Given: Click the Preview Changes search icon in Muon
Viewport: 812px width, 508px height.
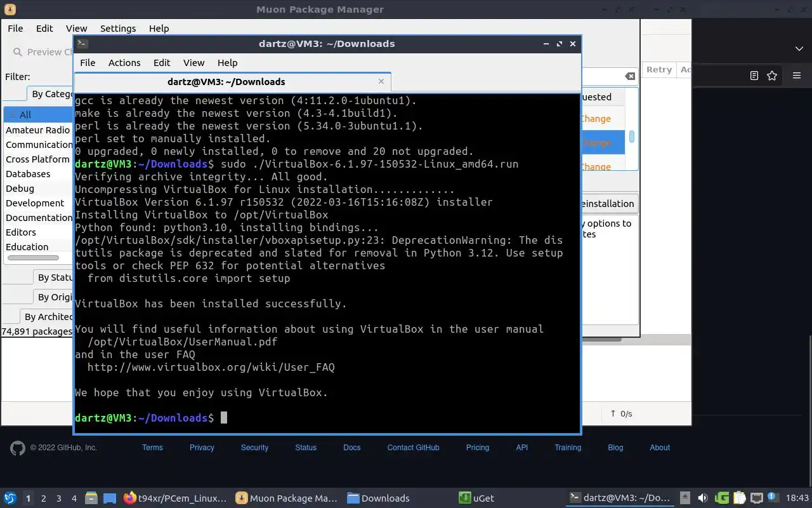Looking at the screenshot, I should click(x=17, y=52).
